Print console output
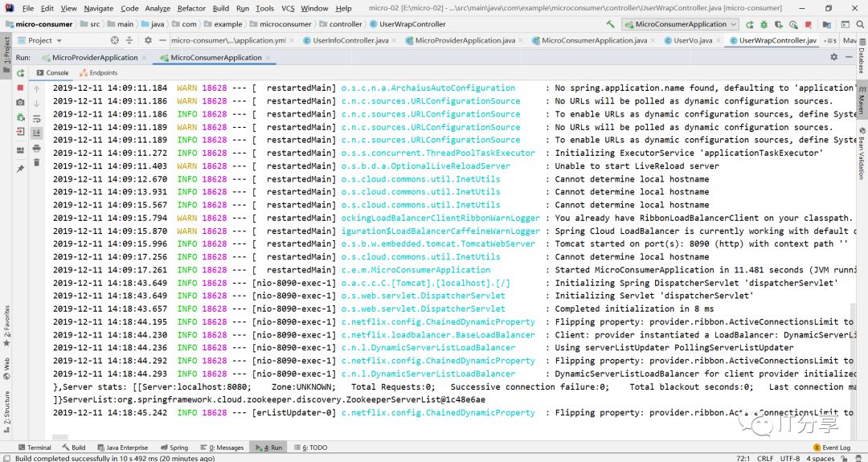The image size is (868, 462). click(36, 148)
